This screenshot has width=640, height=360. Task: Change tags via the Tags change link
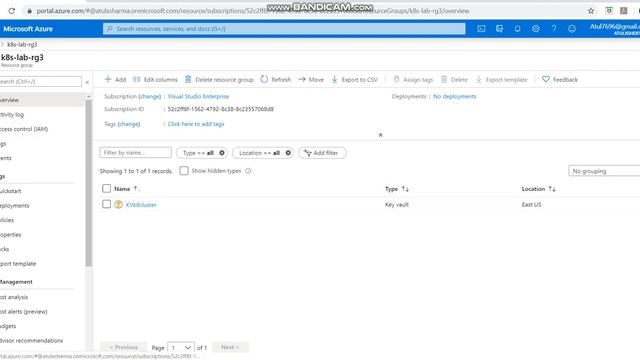pyautogui.click(x=129, y=124)
